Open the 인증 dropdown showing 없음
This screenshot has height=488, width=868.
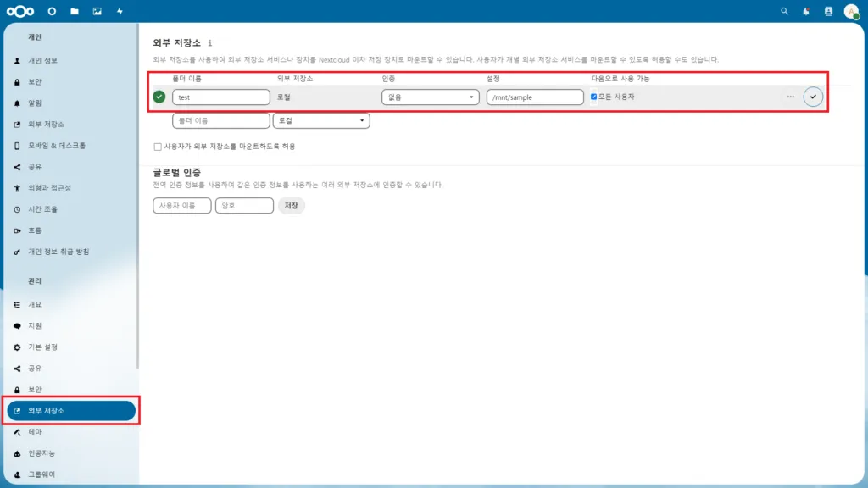(430, 97)
